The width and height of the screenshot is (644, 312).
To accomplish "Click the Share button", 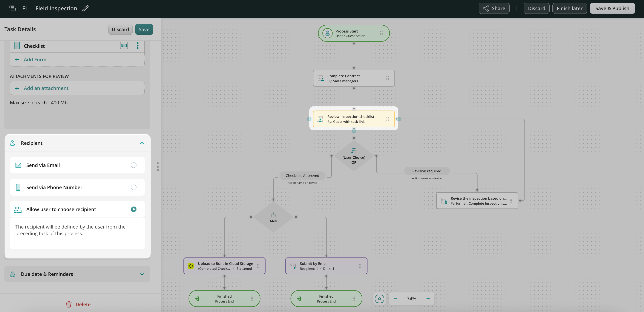I will coord(494,8).
